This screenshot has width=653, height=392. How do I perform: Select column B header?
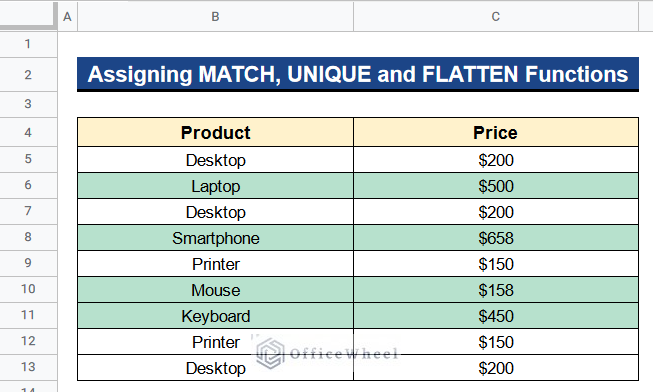(215, 17)
